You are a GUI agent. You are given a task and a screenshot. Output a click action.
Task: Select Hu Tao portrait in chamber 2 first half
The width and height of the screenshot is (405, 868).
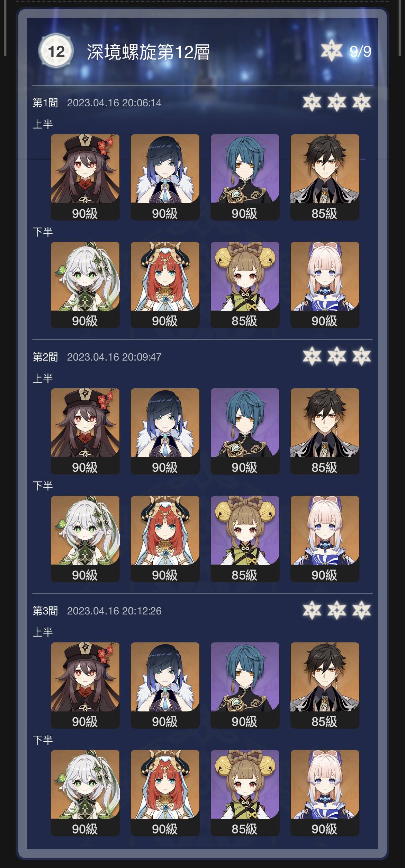coord(85,431)
